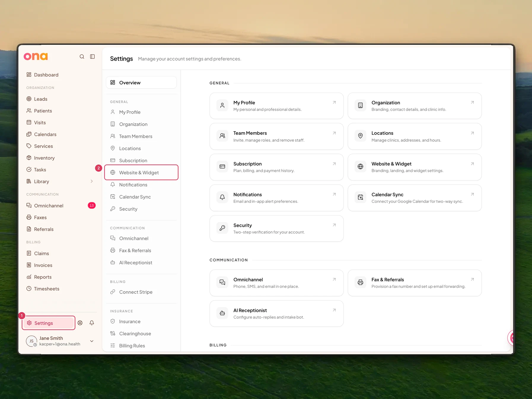
Task: Open Reports in main sidebar
Action: (x=60, y=277)
